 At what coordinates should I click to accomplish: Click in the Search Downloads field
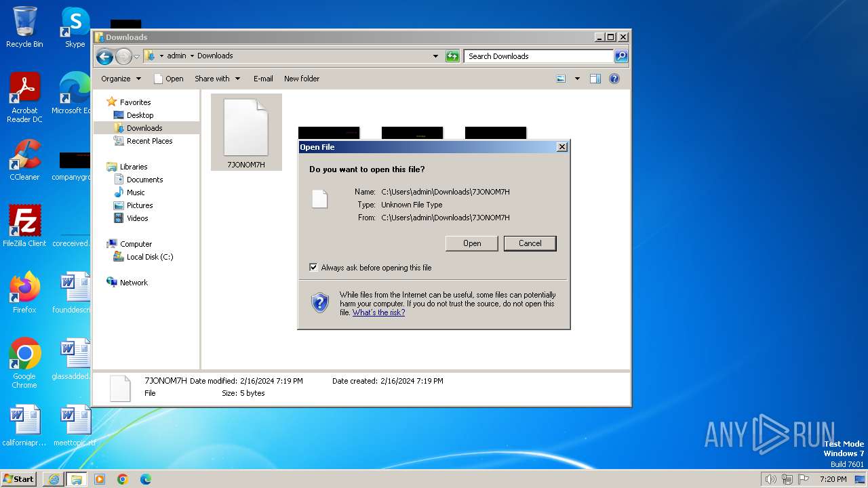[539, 56]
